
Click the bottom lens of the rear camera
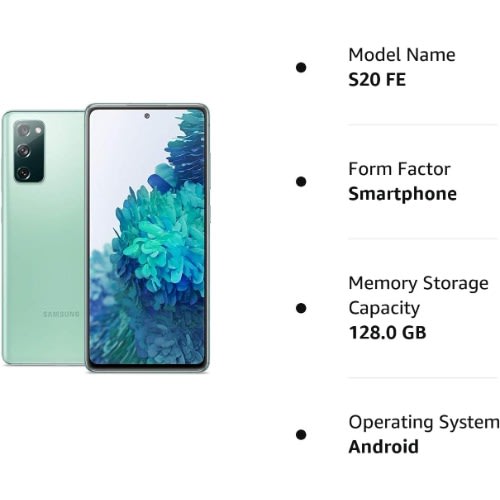coord(24,173)
